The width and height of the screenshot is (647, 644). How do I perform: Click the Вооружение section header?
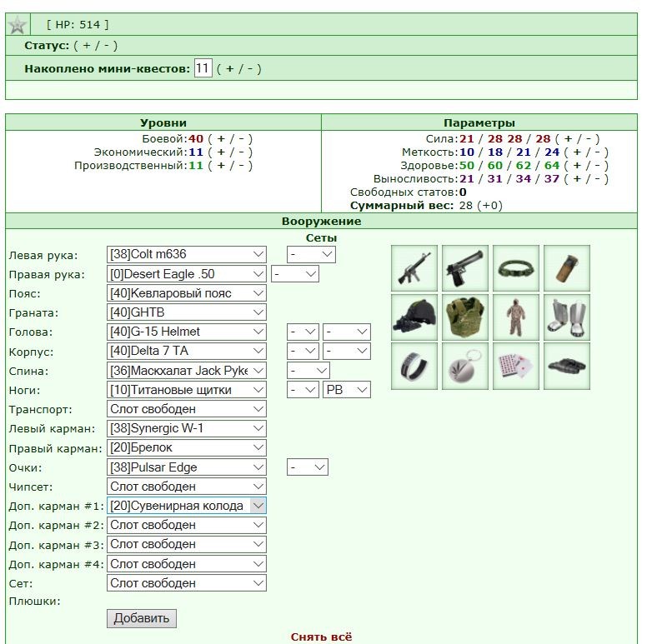click(x=322, y=222)
